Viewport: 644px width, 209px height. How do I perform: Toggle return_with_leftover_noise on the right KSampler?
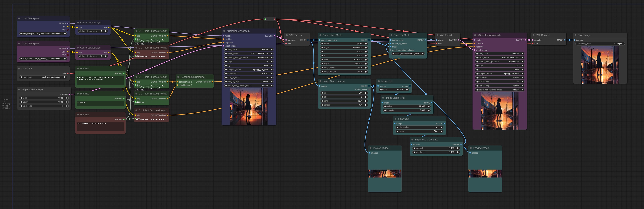tap(500, 90)
